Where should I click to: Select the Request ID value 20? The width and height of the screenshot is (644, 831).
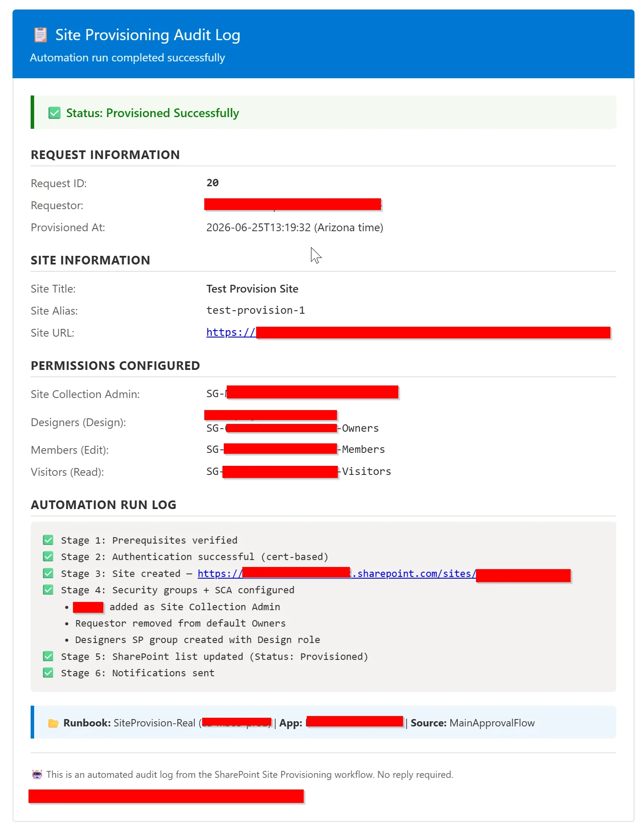(x=213, y=183)
